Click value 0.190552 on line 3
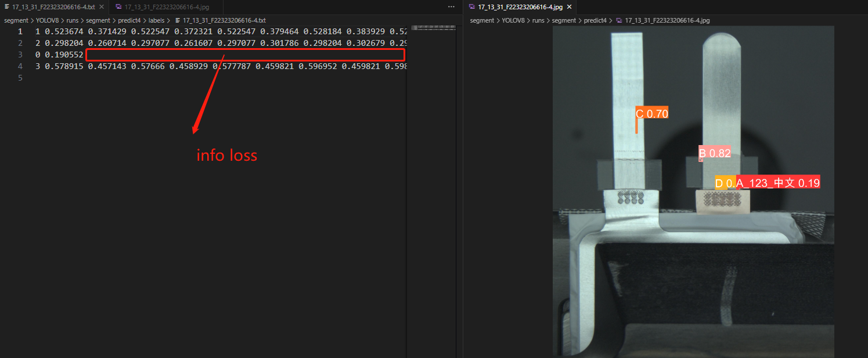 [64, 55]
